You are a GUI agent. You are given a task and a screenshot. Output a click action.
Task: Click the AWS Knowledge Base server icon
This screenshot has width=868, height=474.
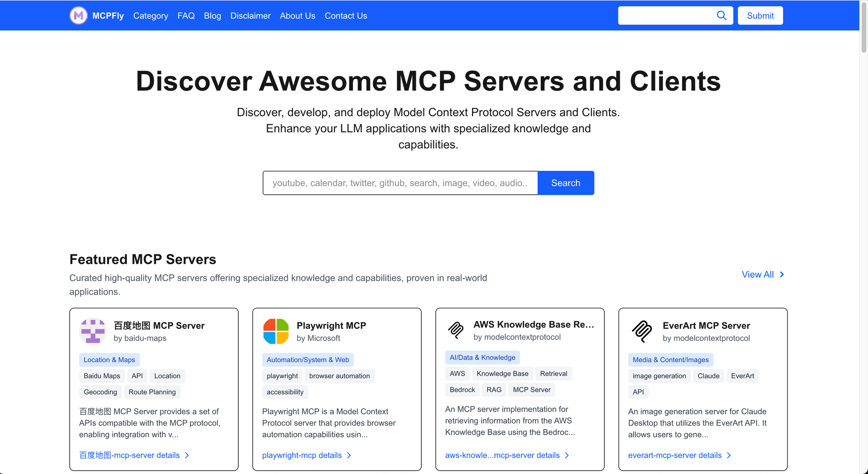[x=456, y=330]
